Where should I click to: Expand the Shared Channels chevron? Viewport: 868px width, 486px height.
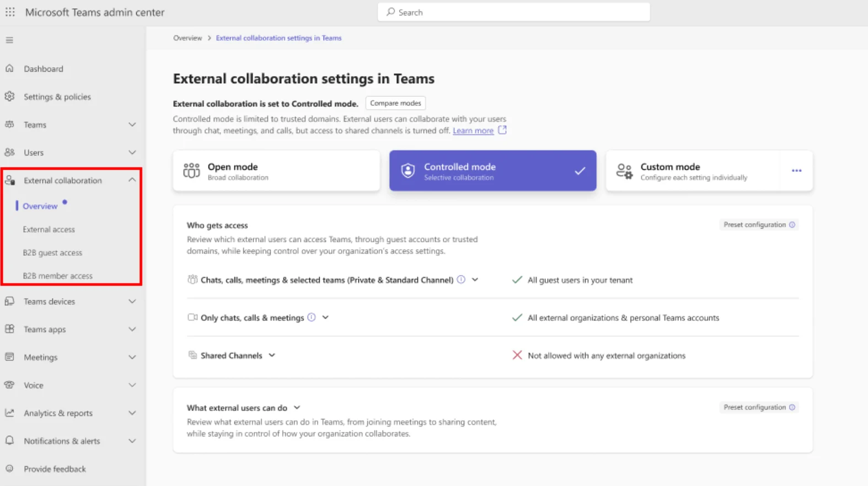click(x=272, y=355)
